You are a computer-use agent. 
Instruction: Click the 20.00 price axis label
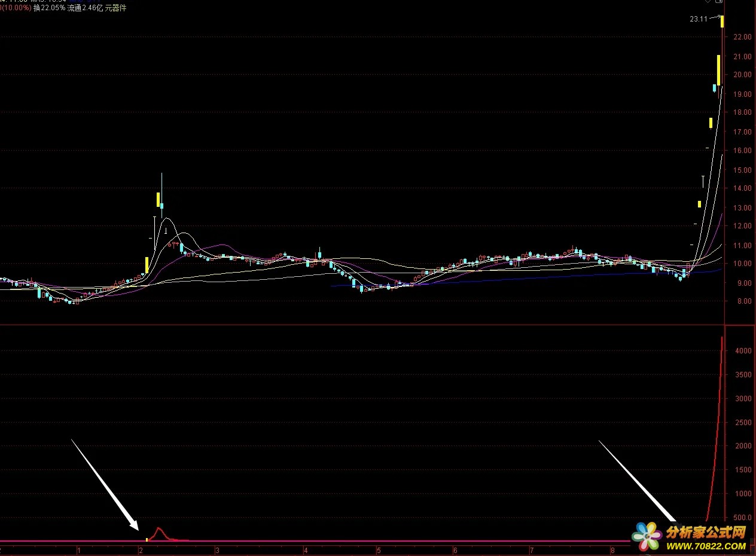click(x=742, y=75)
